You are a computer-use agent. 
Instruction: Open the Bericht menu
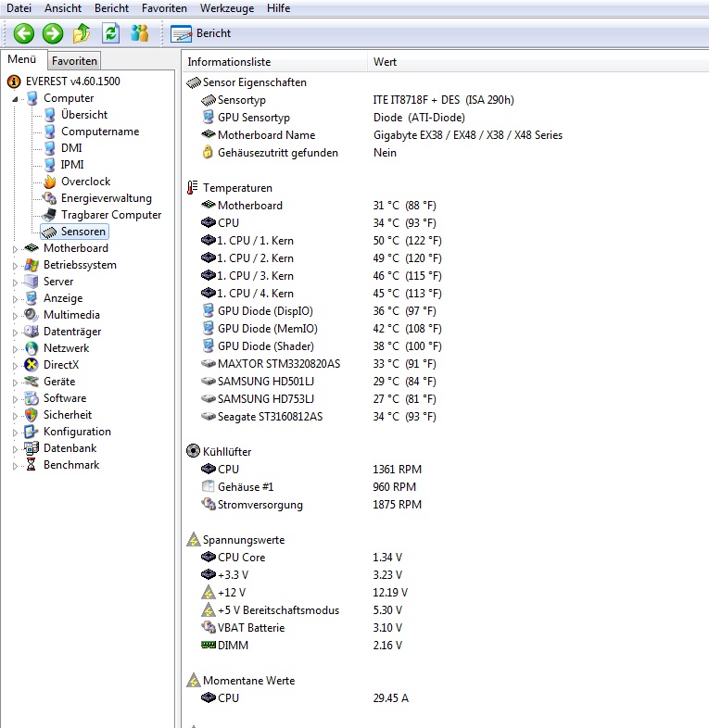click(x=111, y=8)
